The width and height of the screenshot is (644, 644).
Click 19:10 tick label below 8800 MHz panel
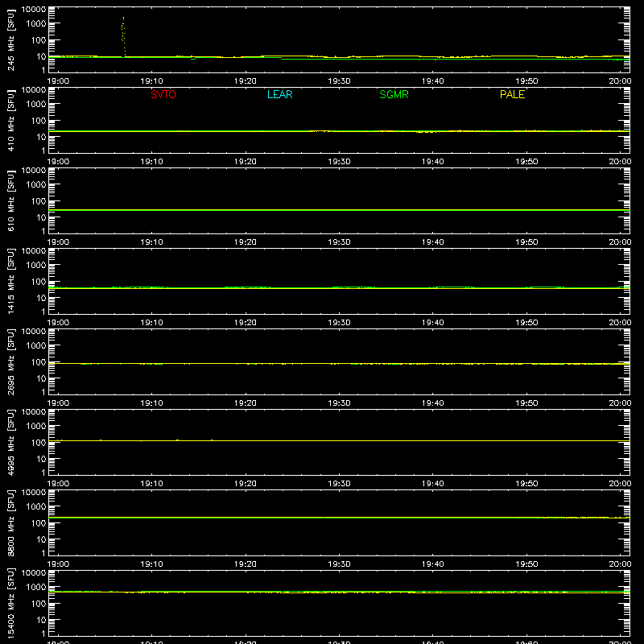[x=152, y=564]
